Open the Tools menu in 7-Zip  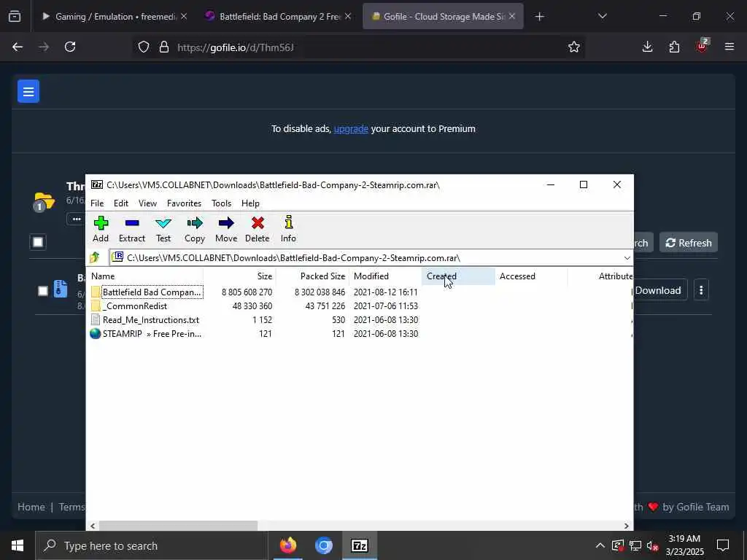point(222,203)
